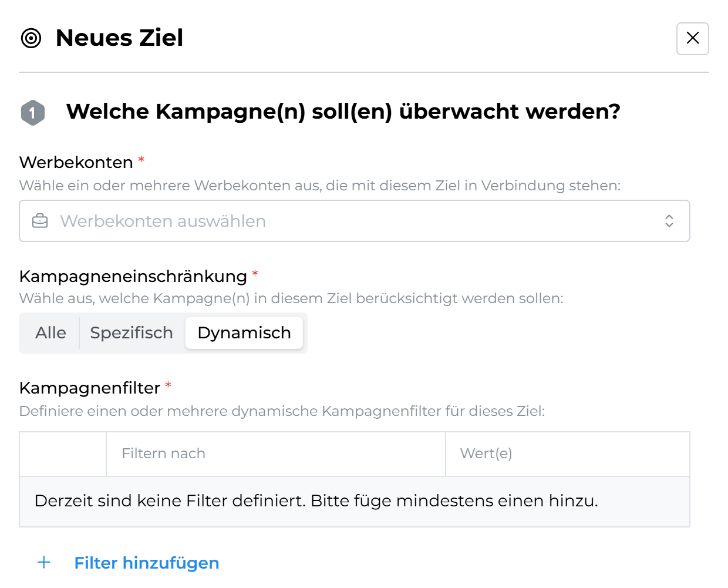Click the Werbekonten field label
Screen dimensions: 728x588
76,162
